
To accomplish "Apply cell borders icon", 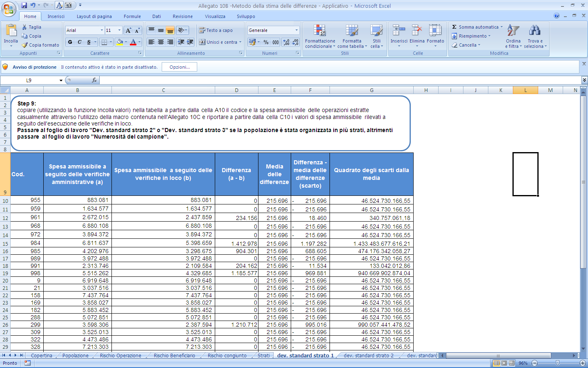I will (104, 42).
